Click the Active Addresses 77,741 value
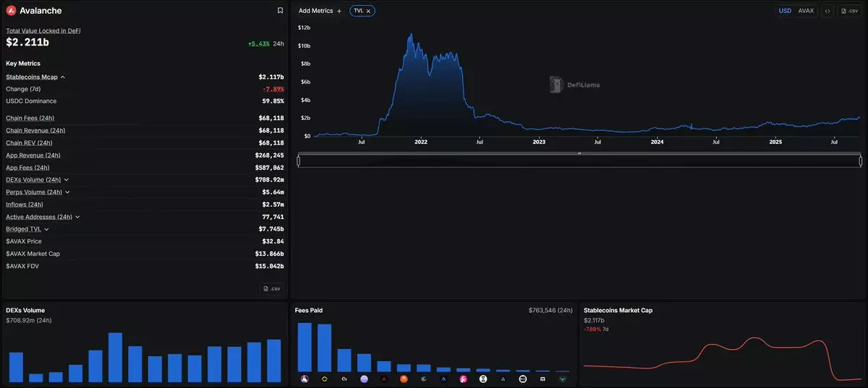Image resolution: width=868 pixels, height=388 pixels. click(x=273, y=217)
